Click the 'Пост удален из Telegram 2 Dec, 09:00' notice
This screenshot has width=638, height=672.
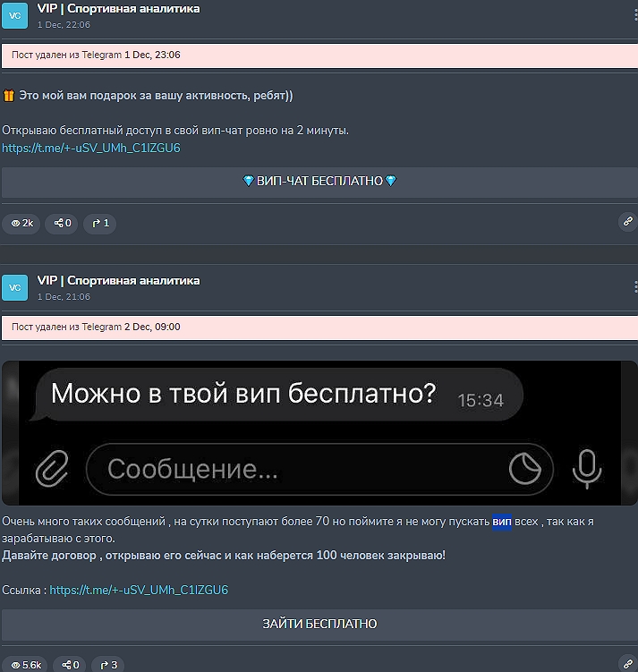pos(319,327)
